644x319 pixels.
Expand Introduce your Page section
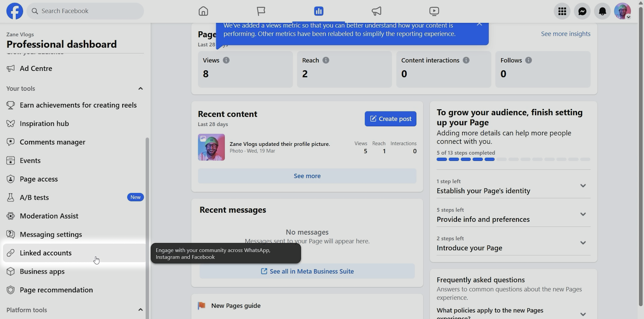point(582,243)
